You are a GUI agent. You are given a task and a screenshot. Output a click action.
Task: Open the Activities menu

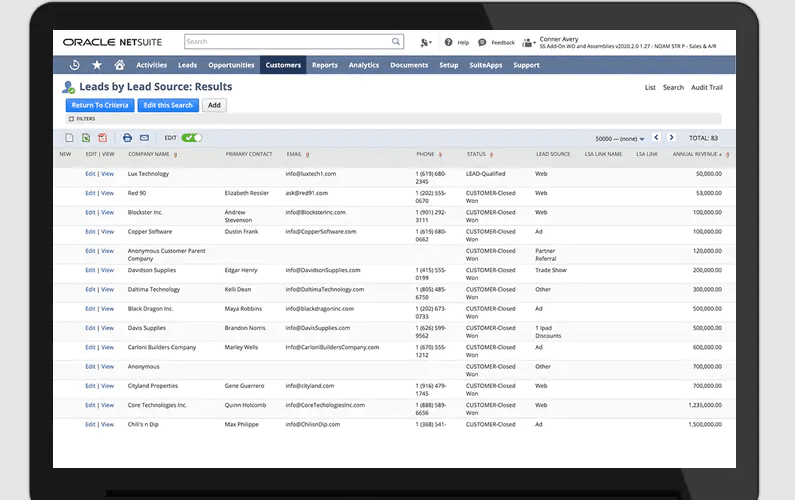click(x=151, y=65)
